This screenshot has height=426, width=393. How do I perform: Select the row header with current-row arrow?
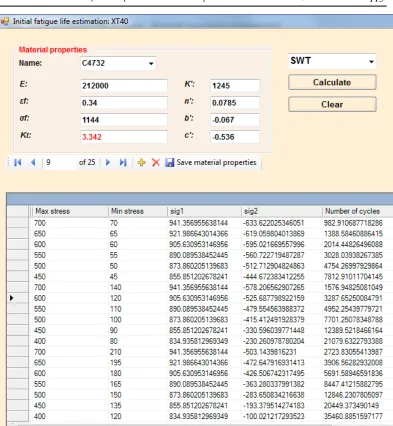17,298
